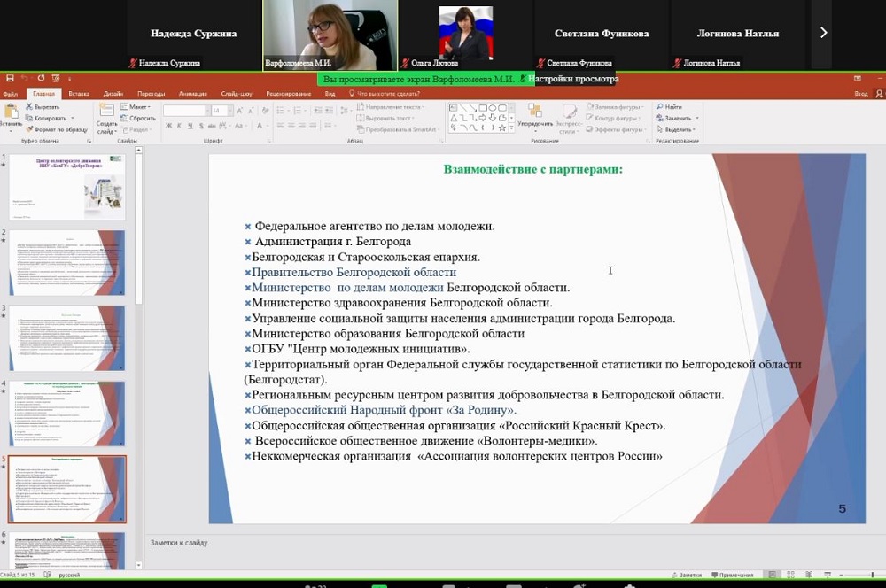
Task: Expand the Layout (Макет) dropdown
Action: pos(136,106)
